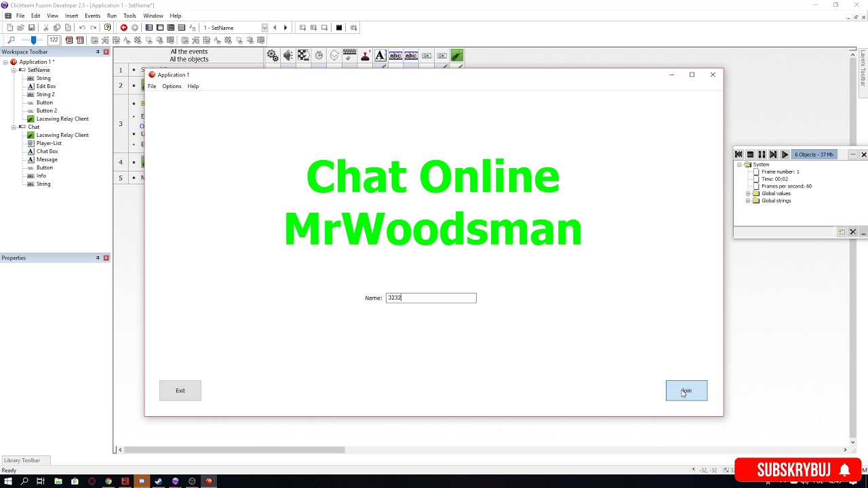
Task: Expand the Global values folder
Action: pyautogui.click(x=748, y=193)
